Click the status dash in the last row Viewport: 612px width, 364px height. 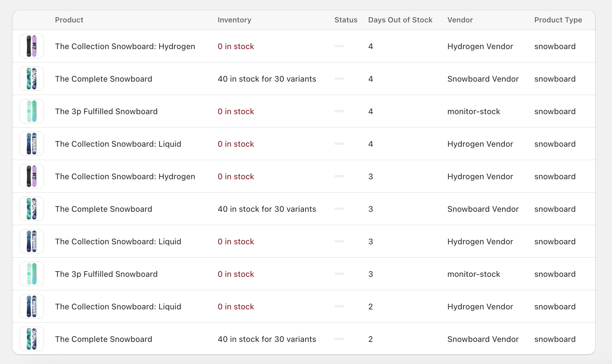coord(339,339)
